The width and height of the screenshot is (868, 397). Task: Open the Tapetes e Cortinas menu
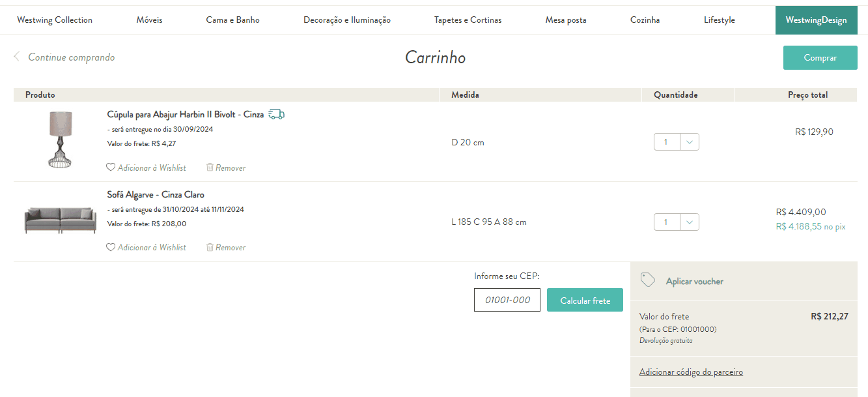pyautogui.click(x=468, y=20)
